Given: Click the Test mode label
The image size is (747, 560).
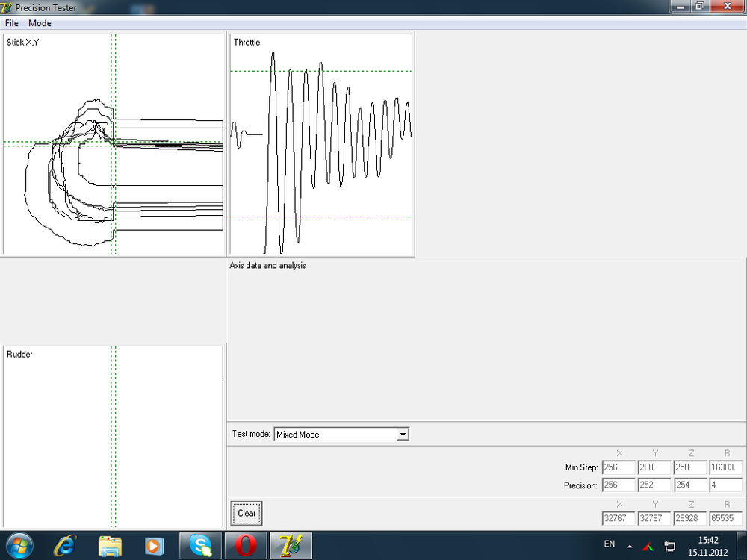Looking at the screenshot, I should click(x=251, y=434).
